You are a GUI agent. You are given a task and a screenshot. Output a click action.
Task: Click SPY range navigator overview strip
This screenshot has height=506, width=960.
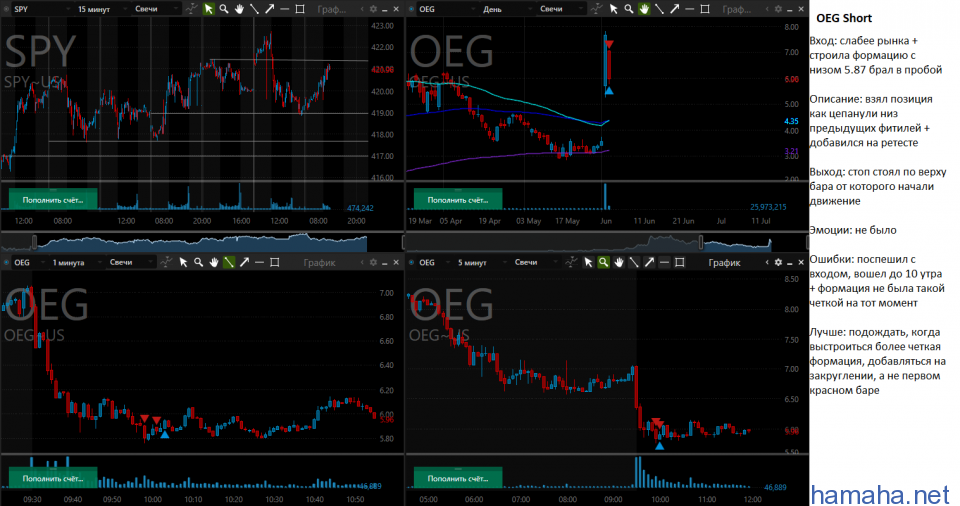coord(201,242)
